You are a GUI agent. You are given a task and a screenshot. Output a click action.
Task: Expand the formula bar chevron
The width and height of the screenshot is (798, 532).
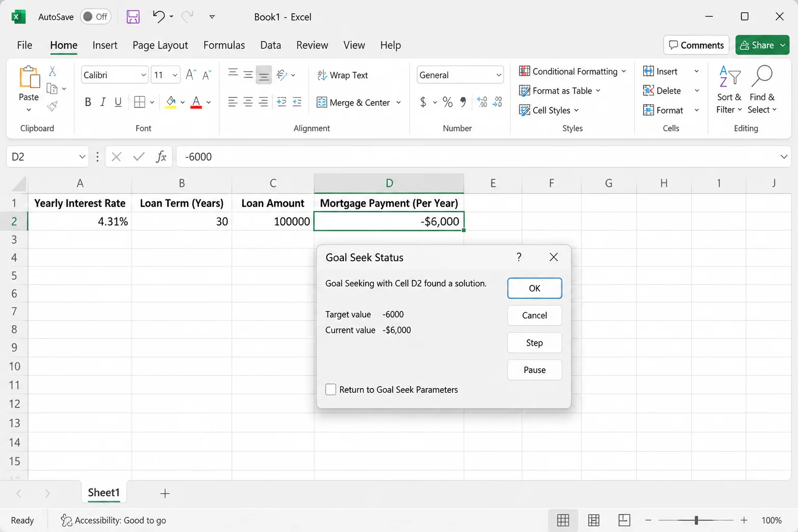(783, 157)
